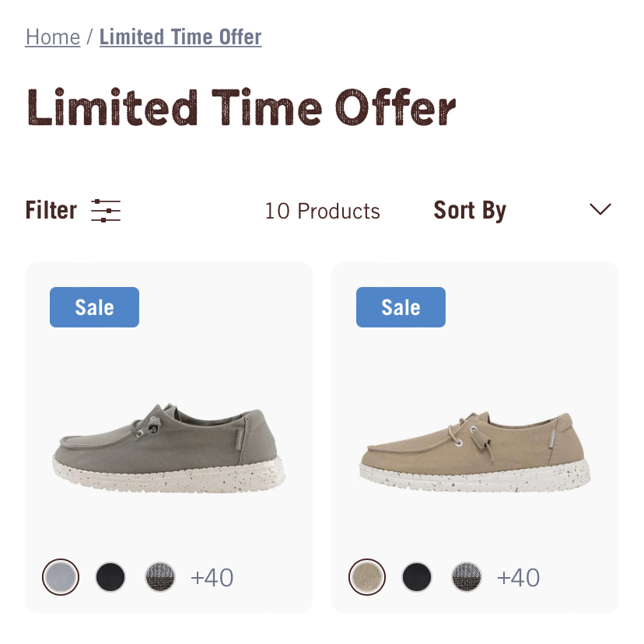Open the Sort By dropdown
Viewport: 644px width, 644px height.
tap(470, 210)
